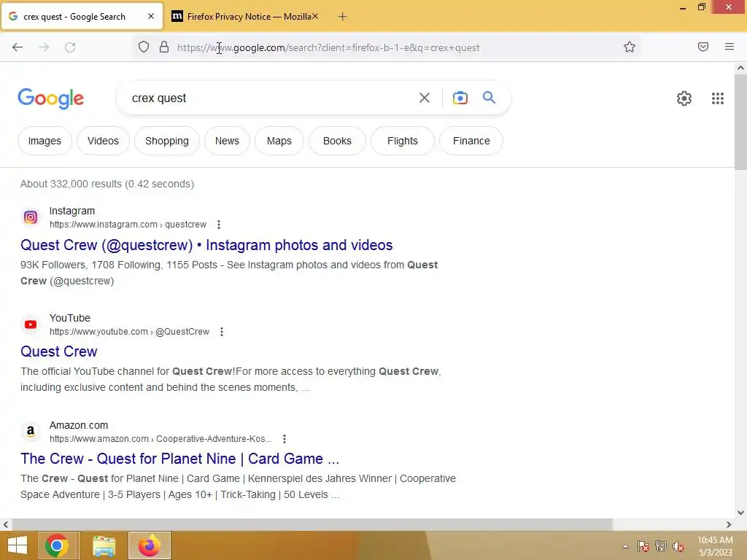
Task: Open more options for the Instagram result
Action: (218, 225)
